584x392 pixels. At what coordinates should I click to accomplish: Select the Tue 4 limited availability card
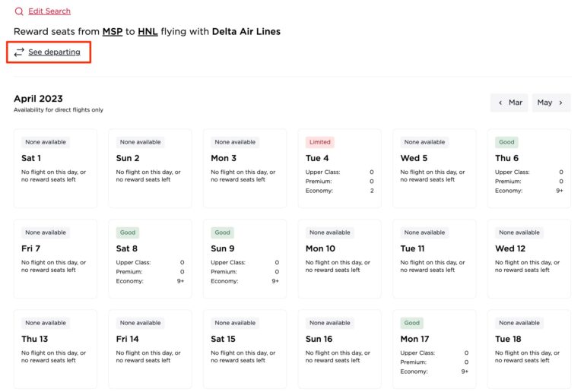pos(339,169)
